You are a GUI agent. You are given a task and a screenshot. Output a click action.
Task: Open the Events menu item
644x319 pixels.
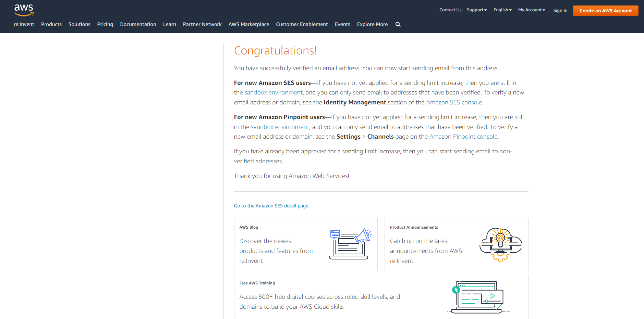pos(342,24)
